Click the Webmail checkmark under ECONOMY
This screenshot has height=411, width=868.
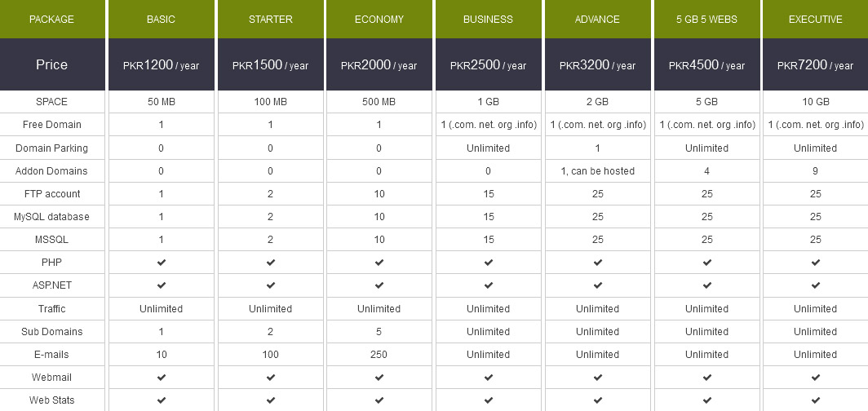pyautogui.click(x=379, y=378)
